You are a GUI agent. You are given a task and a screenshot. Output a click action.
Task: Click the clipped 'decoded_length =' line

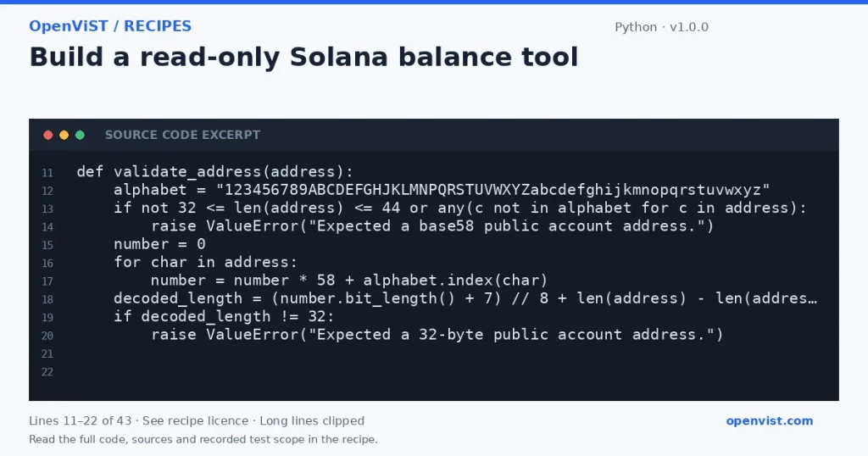465,298
